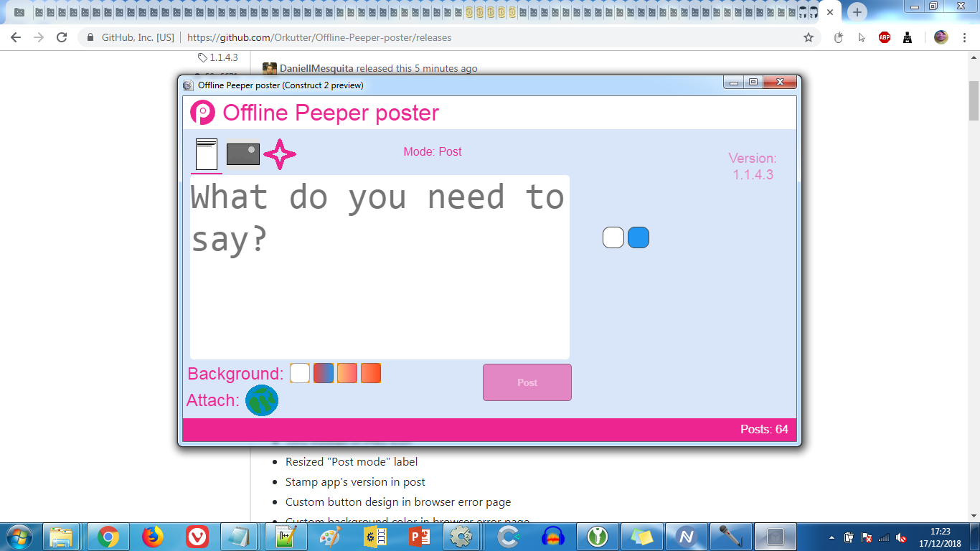Click the 'Offline Peeper poster' heading
The width and height of the screenshot is (980, 551).
pos(331,113)
